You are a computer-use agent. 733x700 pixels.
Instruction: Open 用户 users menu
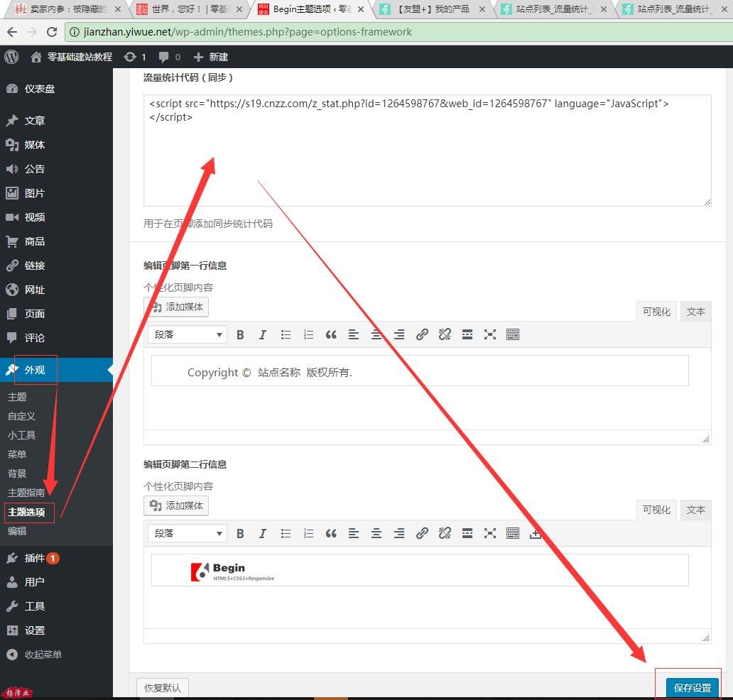[x=56, y=581]
